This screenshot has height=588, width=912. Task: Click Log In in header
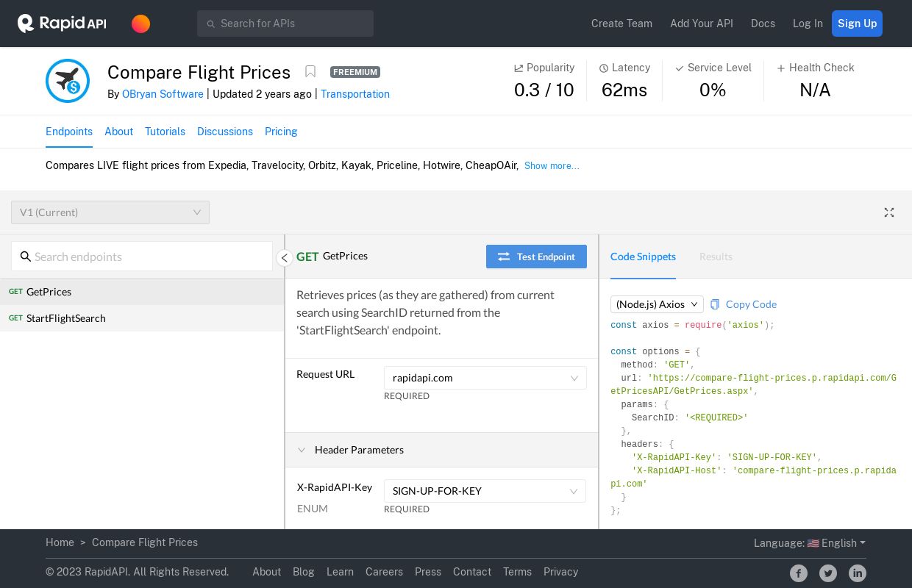808,24
